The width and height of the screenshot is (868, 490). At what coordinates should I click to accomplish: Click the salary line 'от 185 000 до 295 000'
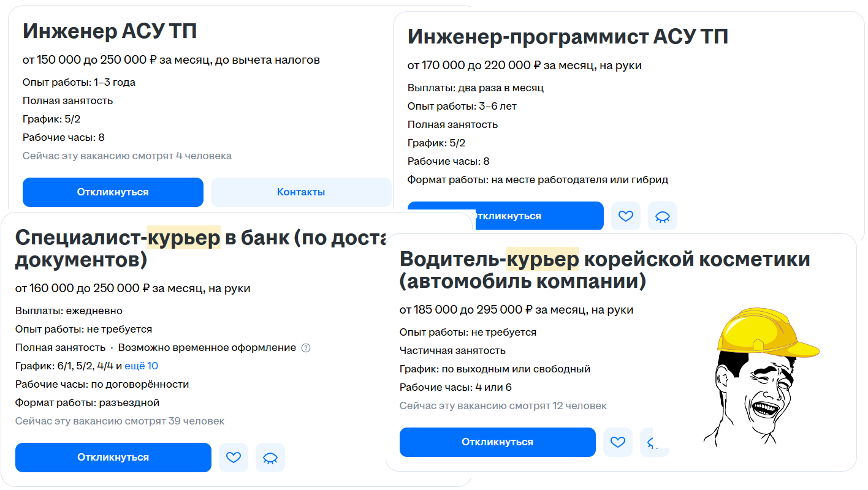pos(517,310)
